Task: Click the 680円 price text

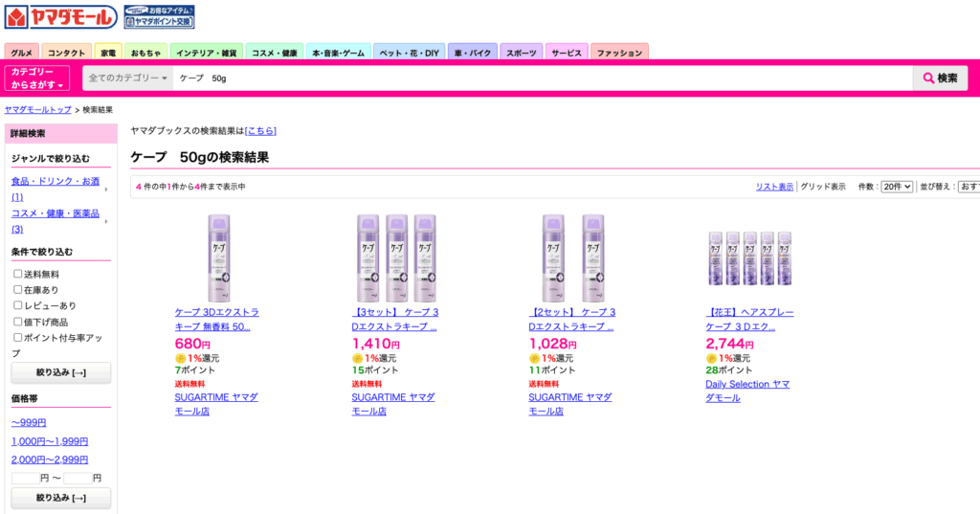Action: click(192, 344)
